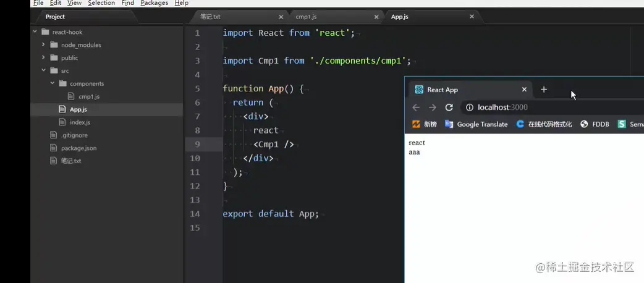Click the cmp1.js file icon

[70, 96]
